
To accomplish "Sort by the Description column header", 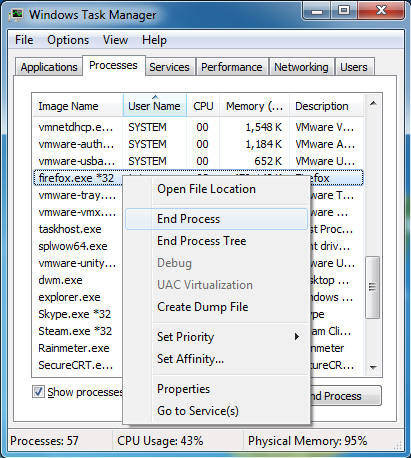I will tap(326, 106).
